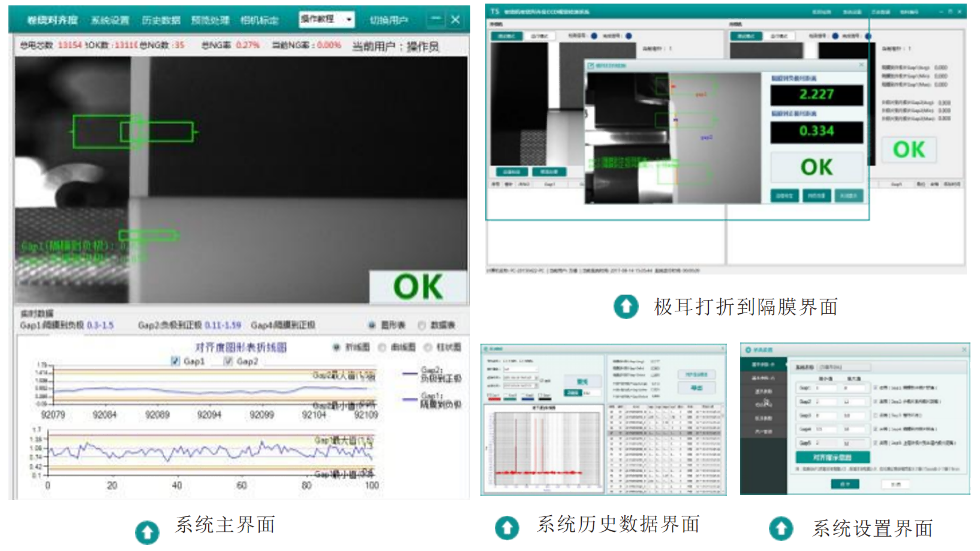980x551 pixels.
Task: Open 历史数据 menu in main window
Action: [161, 20]
